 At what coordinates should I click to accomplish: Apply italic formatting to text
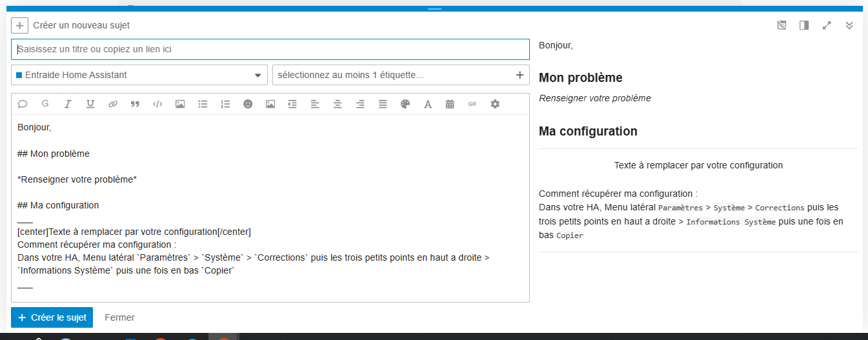[68, 104]
